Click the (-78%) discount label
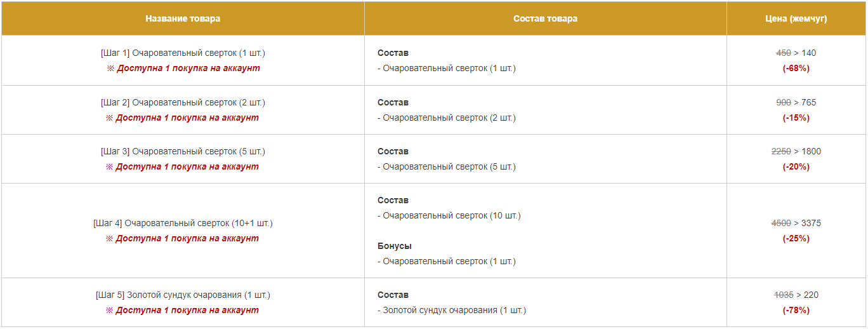 tap(796, 310)
